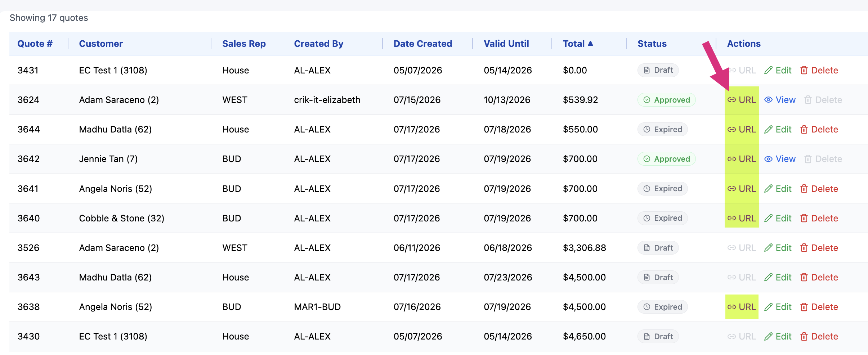This screenshot has height=355, width=868.
Task: Sort by Status column header
Action: [x=652, y=44]
